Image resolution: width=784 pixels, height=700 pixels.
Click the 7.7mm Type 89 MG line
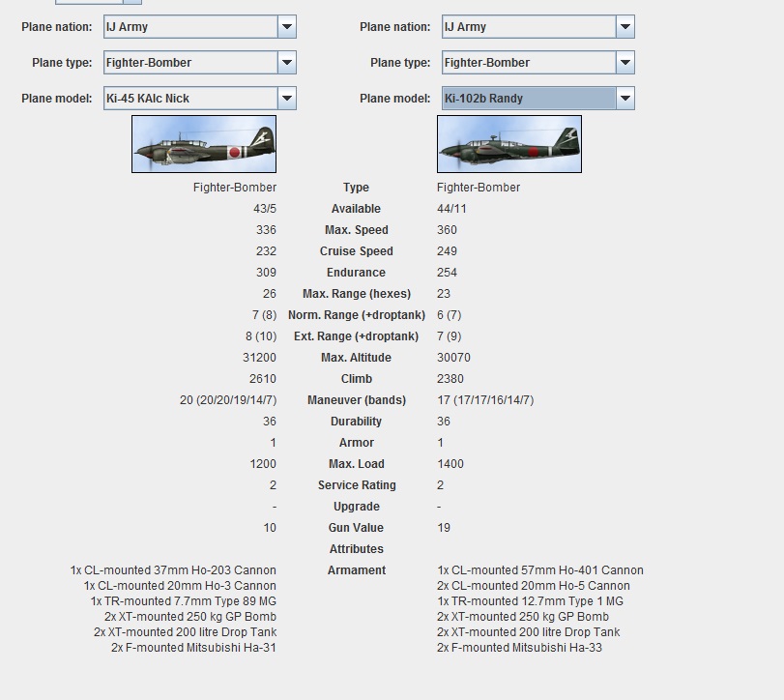pos(183,601)
